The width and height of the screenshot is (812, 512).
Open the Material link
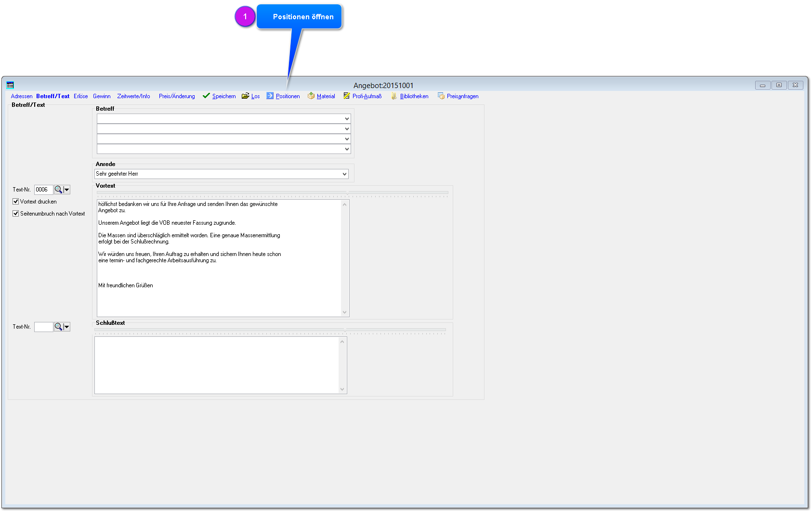[x=326, y=96]
